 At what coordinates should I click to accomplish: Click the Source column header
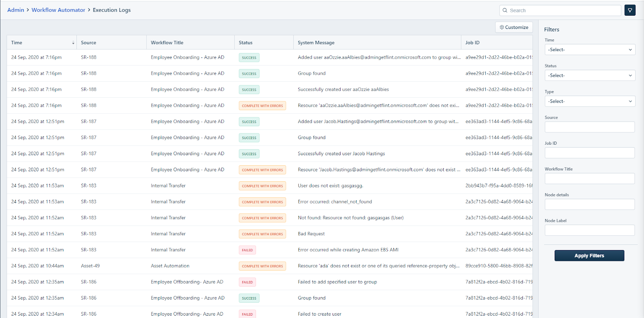click(89, 43)
